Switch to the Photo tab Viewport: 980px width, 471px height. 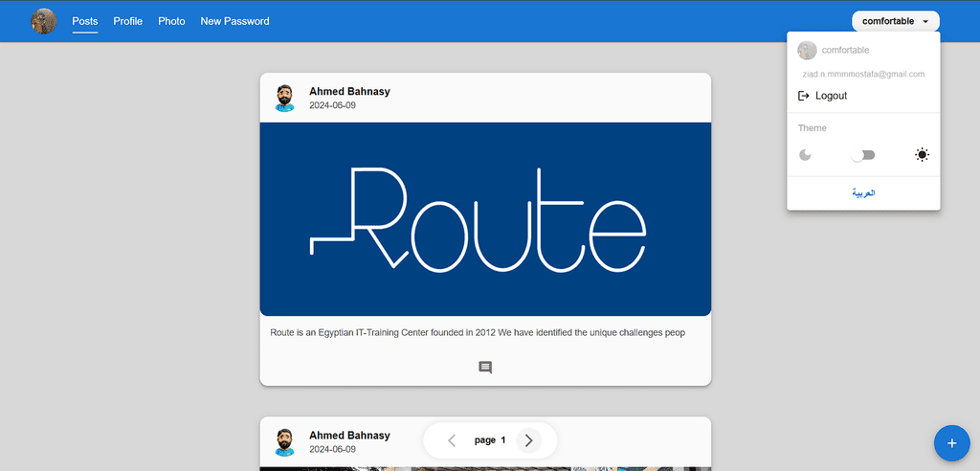click(x=172, y=21)
